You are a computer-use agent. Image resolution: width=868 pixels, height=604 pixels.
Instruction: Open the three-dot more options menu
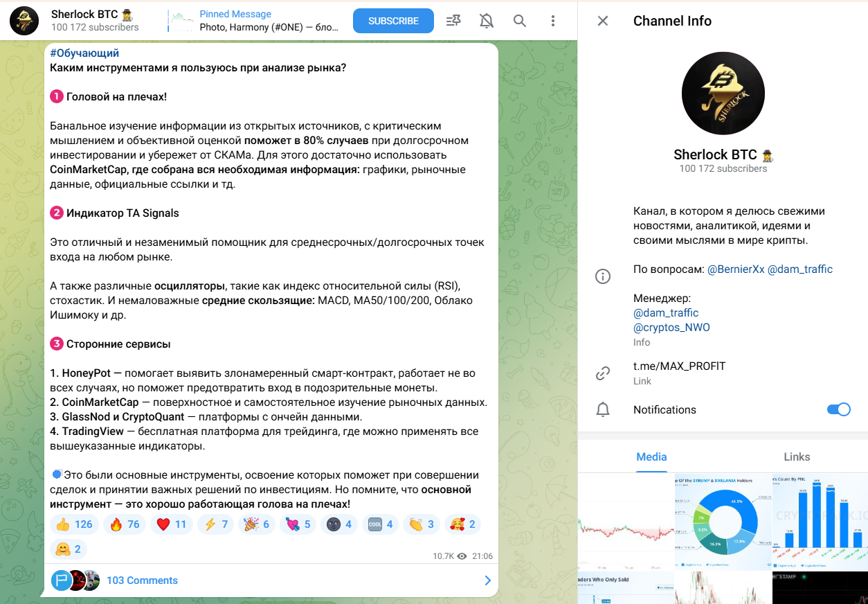point(553,21)
